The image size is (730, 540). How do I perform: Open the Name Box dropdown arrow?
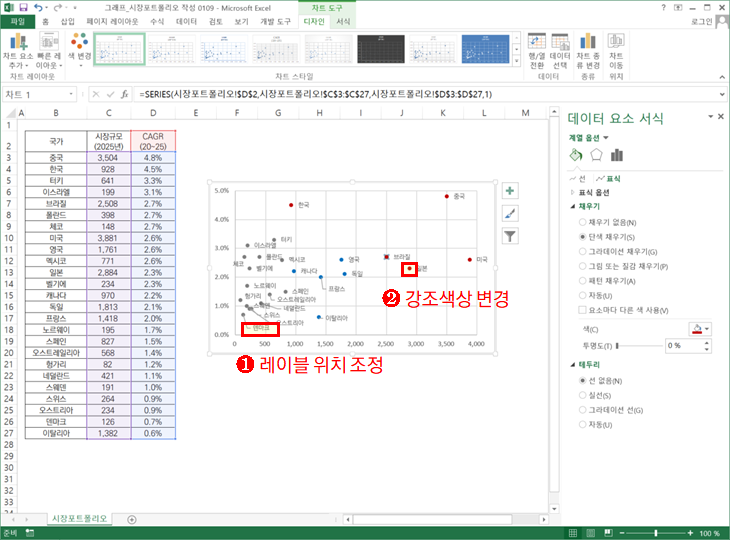click(71, 94)
